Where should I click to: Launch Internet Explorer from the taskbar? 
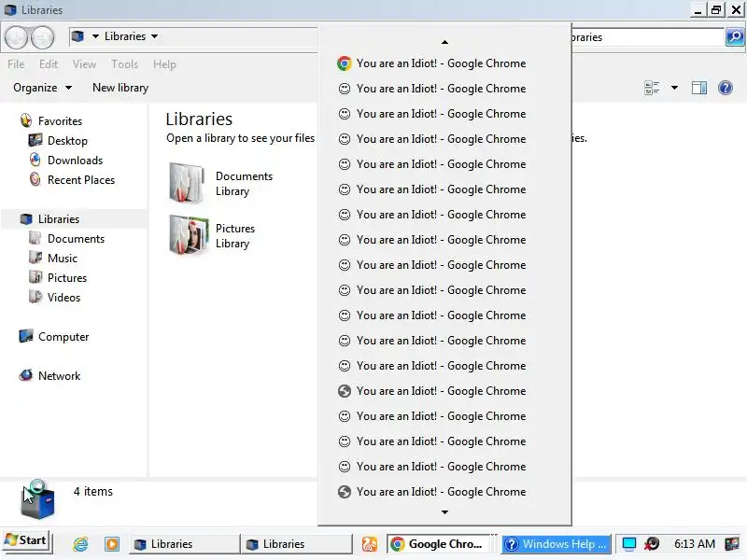(80, 543)
